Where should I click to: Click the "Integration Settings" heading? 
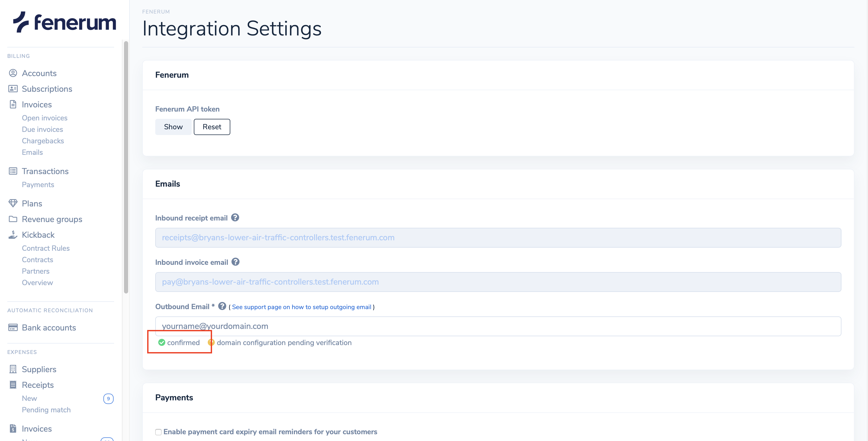tap(232, 28)
